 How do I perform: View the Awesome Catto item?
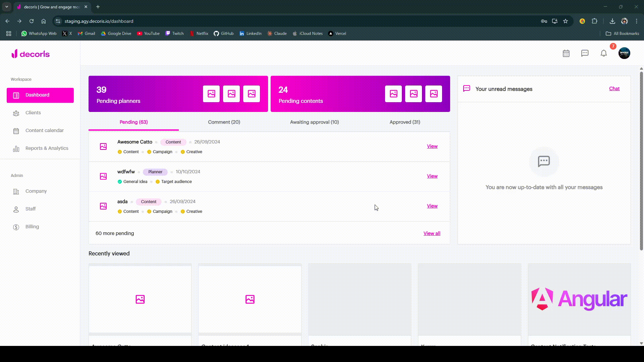tap(432, 146)
